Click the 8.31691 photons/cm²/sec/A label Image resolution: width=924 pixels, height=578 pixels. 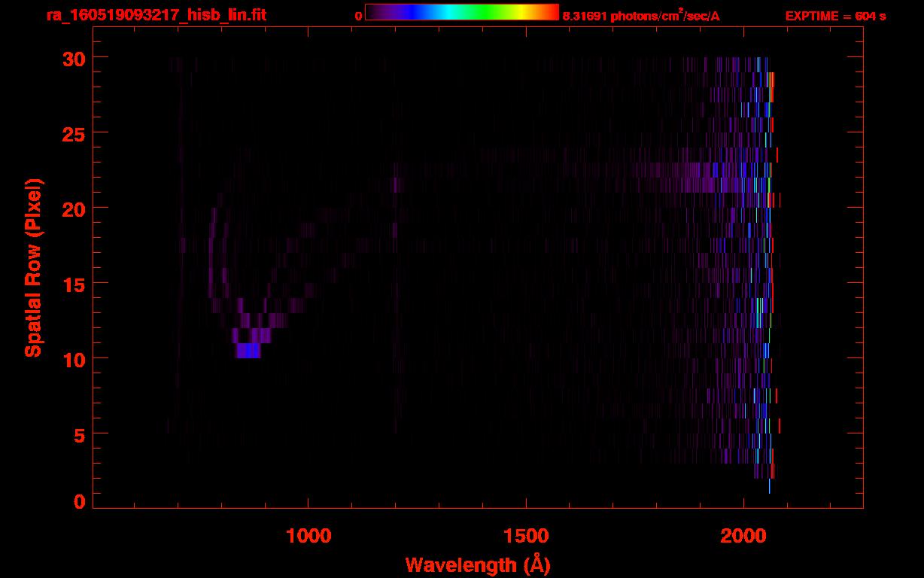coord(641,15)
